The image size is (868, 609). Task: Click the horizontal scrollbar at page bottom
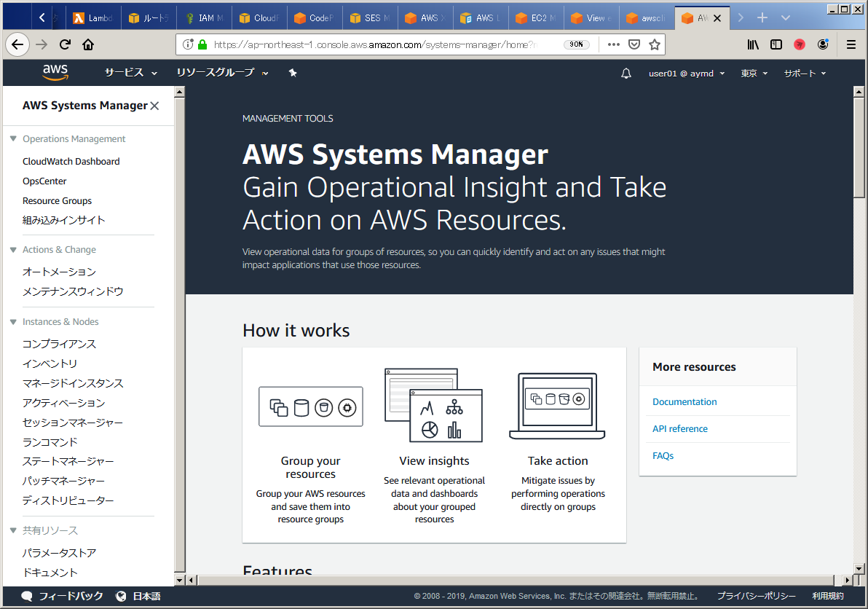[x=516, y=580]
